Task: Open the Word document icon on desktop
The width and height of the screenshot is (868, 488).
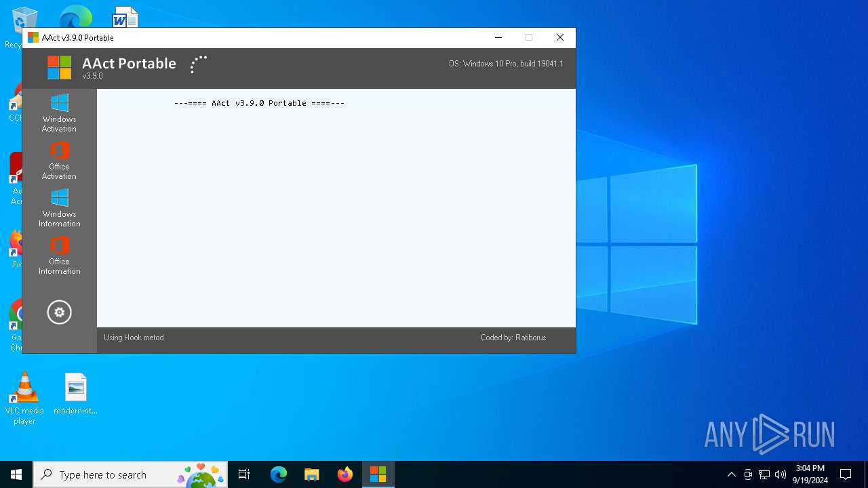Action: point(125,18)
